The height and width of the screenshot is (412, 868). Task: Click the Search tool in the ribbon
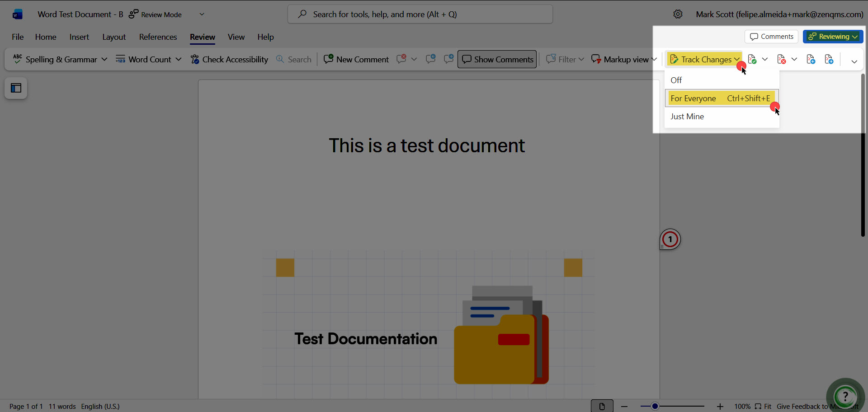pos(294,59)
